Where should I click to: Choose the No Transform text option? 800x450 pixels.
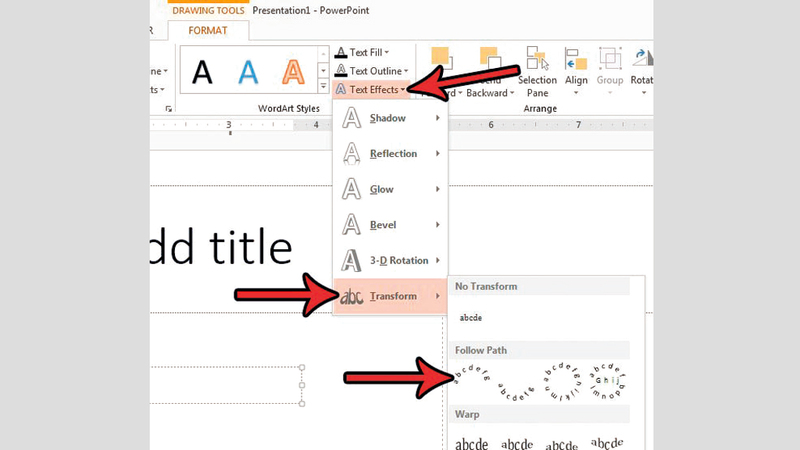point(471,318)
